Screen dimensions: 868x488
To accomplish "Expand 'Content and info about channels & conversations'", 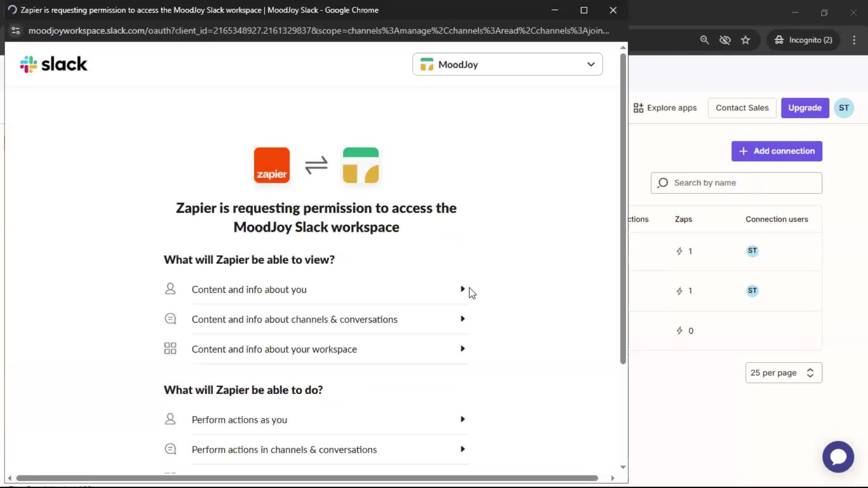I will tap(330, 319).
